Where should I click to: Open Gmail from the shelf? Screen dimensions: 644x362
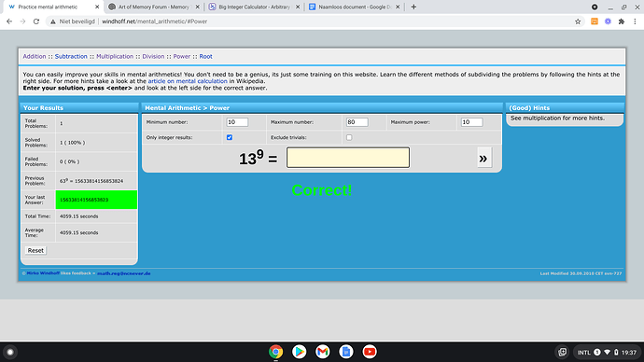pos(322,352)
